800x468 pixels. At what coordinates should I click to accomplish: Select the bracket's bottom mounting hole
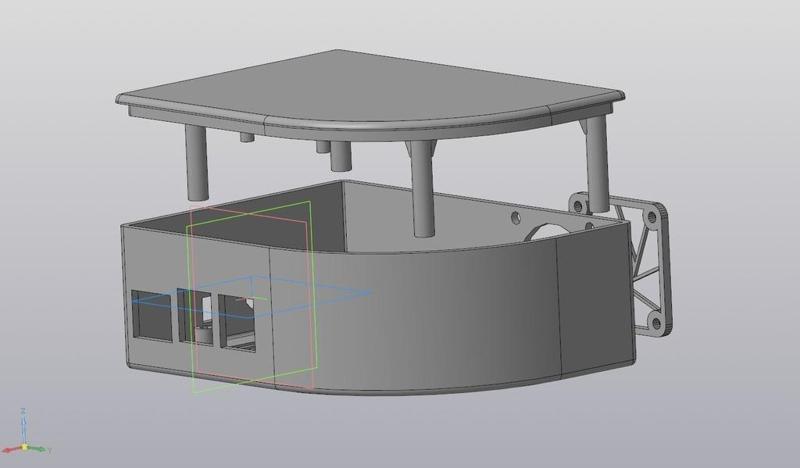point(656,323)
